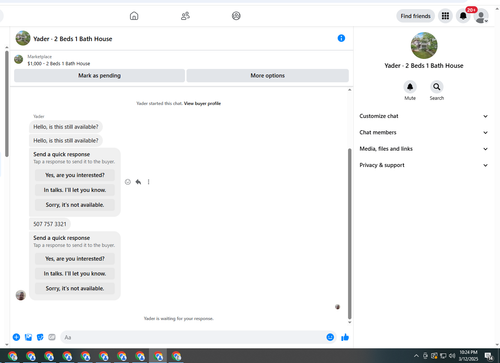
Task: Click the More options button
Action: click(268, 75)
